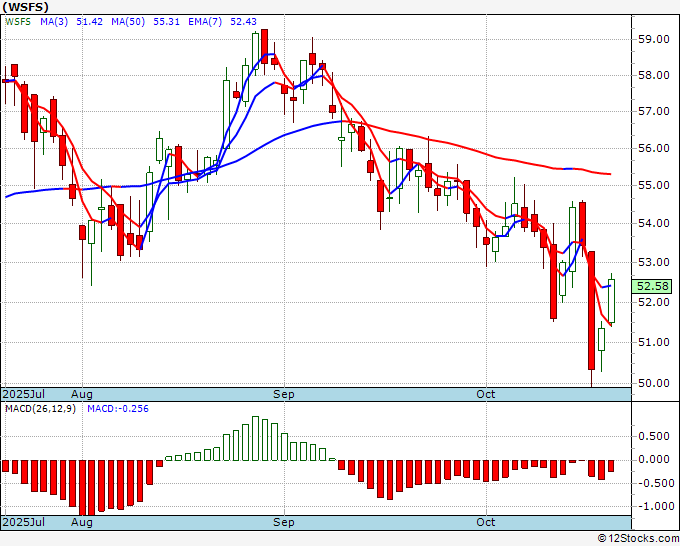Image resolution: width=680 pixels, height=546 pixels.
Task: Click Sep on the price chart date axis
Action: coord(284,394)
